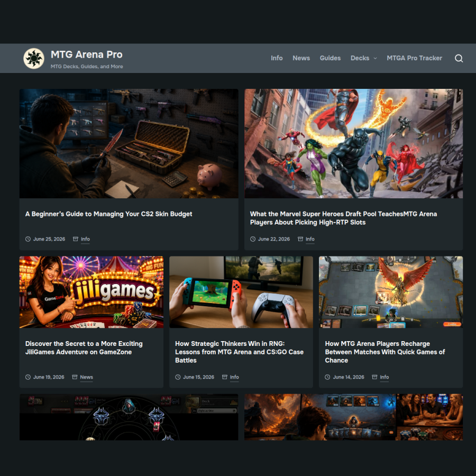Click the June 25, 2026 date

[49, 239]
